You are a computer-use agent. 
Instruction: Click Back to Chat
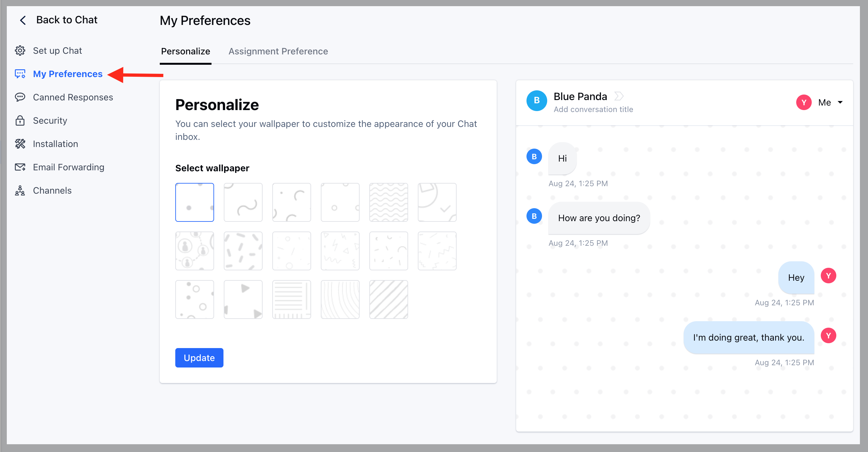pyautogui.click(x=67, y=19)
